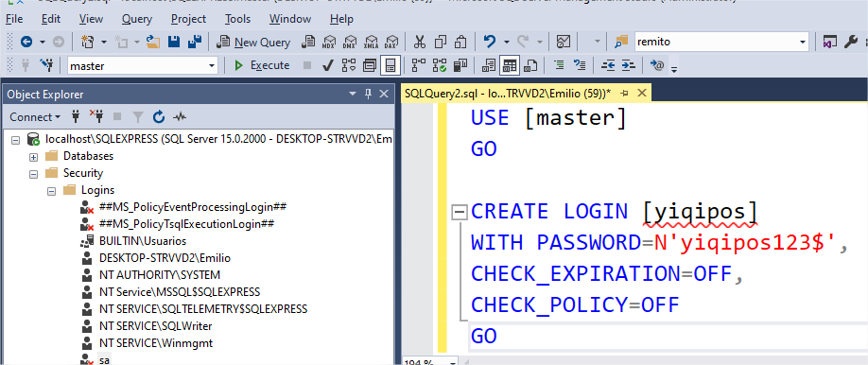This screenshot has height=365, width=868.
Task: Toggle IntelliSense Enabled button
Action: pyautogui.click(x=391, y=66)
